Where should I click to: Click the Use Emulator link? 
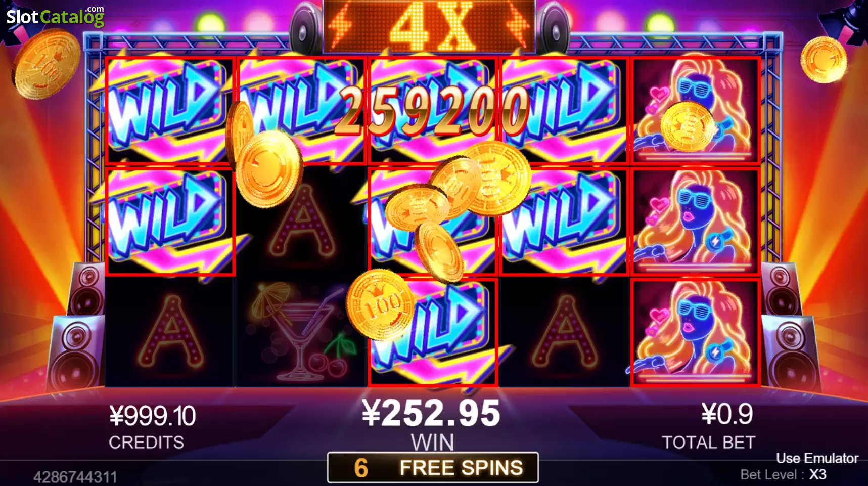click(x=817, y=458)
